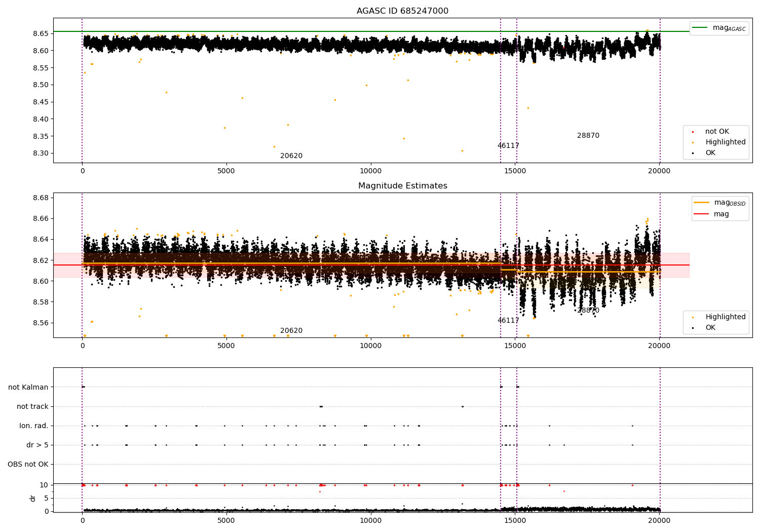Viewport: 760px width, 532px height.
Task: Click y-axis tick 8.50
Action: [x=41, y=85]
